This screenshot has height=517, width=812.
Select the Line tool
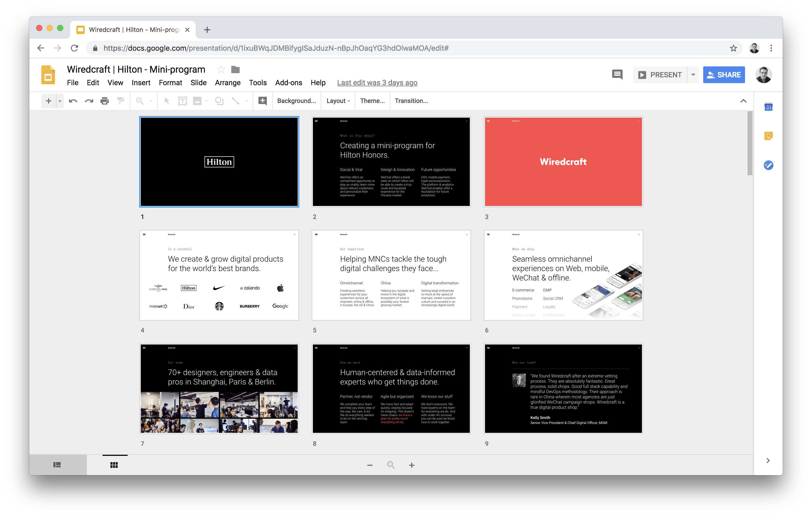coord(235,101)
